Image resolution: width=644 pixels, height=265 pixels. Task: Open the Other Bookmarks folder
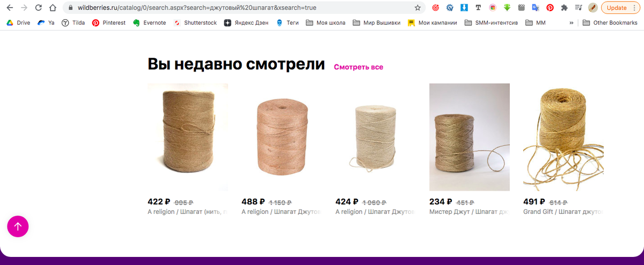(610, 23)
